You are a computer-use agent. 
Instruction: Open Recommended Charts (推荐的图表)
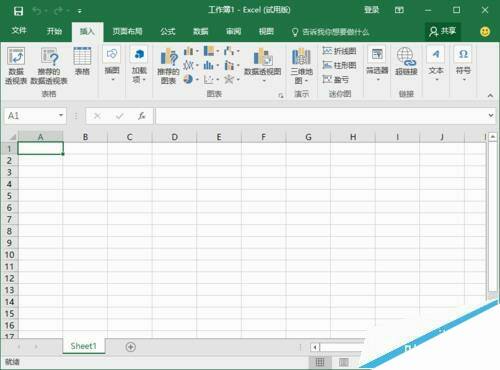[x=168, y=66]
